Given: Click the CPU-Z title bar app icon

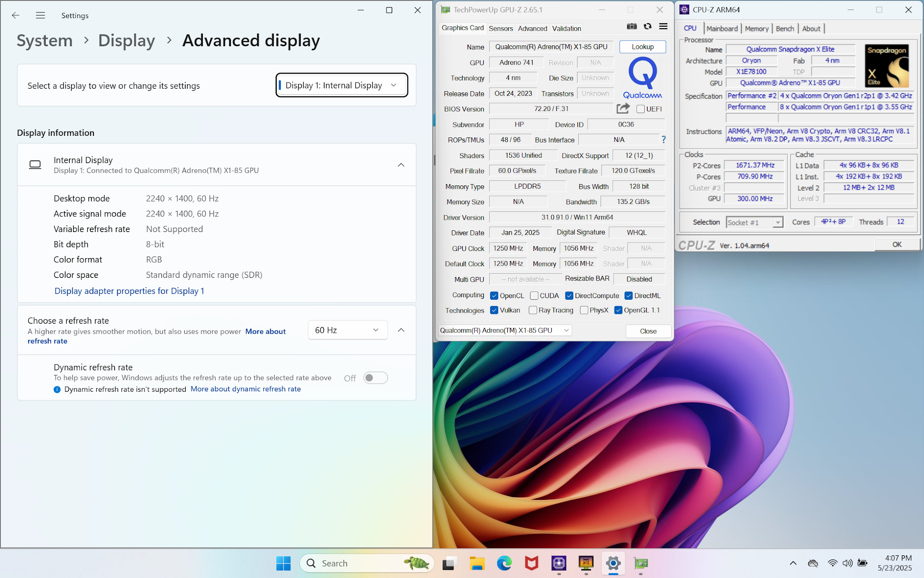Looking at the screenshot, I should point(684,10).
